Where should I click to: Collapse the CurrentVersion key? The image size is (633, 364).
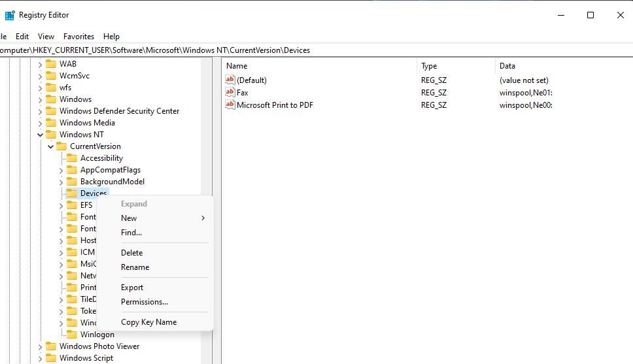[50, 146]
